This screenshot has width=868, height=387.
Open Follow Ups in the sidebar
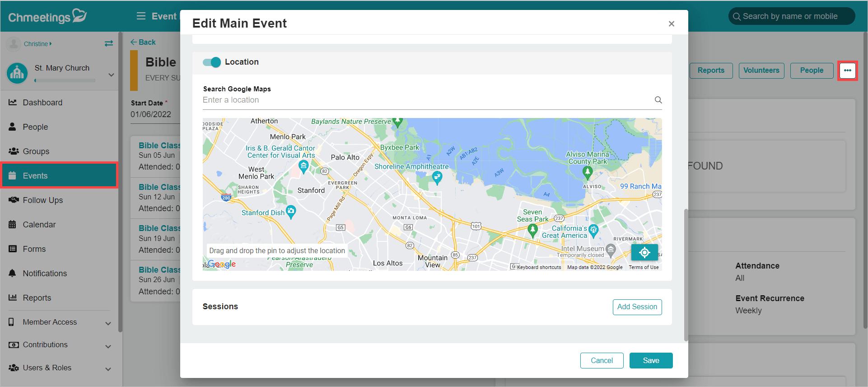coord(59,200)
